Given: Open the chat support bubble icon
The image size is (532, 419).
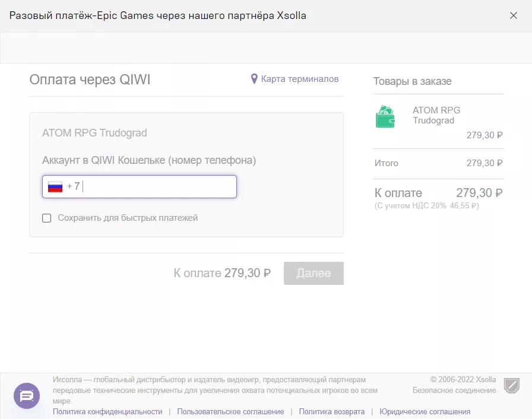Looking at the screenshot, I should click(x=27, y=396).
